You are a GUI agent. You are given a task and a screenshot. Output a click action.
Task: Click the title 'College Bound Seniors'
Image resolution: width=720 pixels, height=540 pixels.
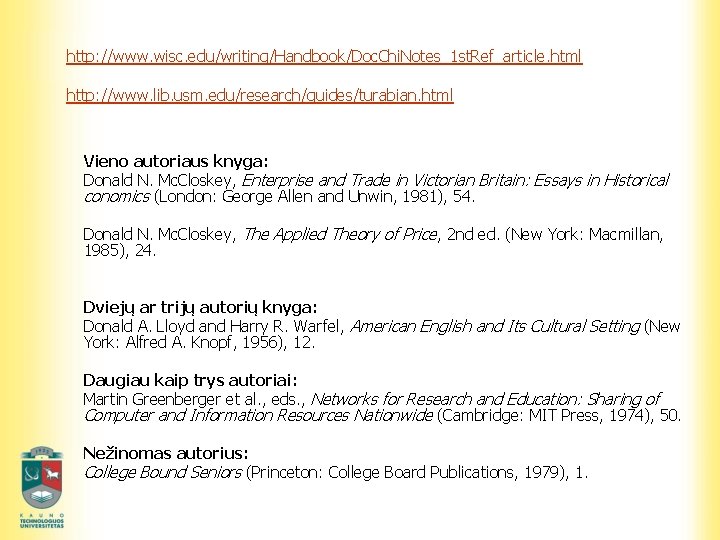(x=162, y=472)
